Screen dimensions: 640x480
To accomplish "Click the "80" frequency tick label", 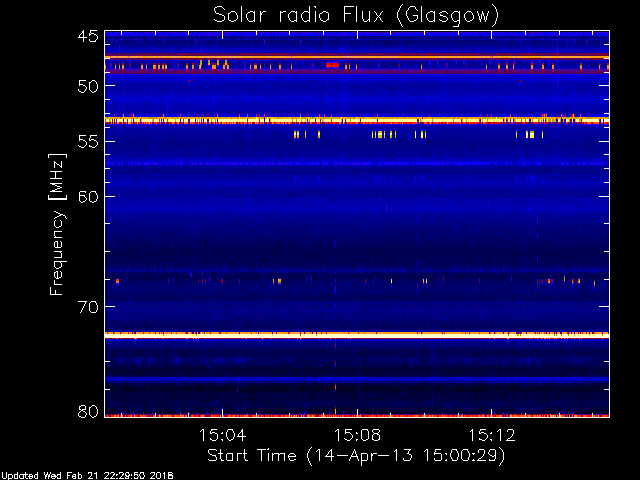I will [88, 411].
